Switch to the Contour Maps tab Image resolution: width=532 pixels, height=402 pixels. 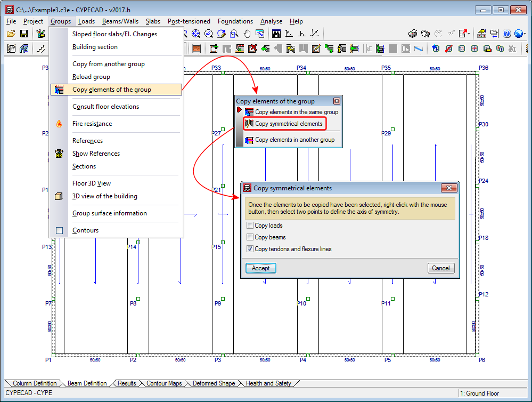pyautogui.click(x=164, y=383)
